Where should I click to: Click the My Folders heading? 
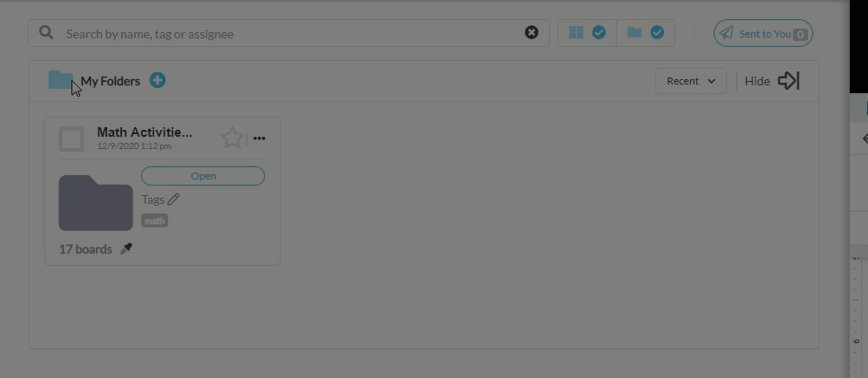110,81
